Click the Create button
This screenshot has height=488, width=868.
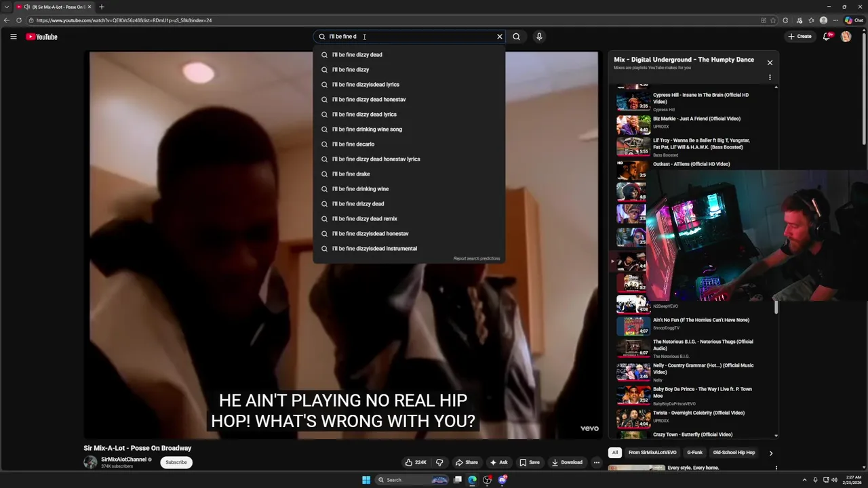(x=800, y=37)
